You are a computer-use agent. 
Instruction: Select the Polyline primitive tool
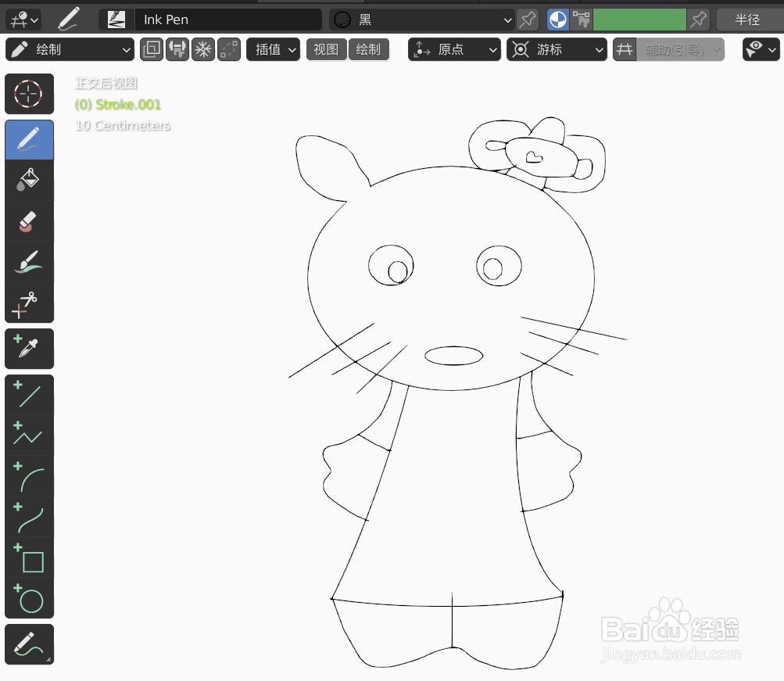29,435
